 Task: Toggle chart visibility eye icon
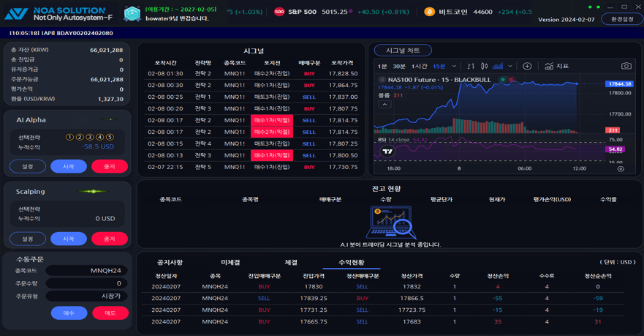click(x=621, y=168)
